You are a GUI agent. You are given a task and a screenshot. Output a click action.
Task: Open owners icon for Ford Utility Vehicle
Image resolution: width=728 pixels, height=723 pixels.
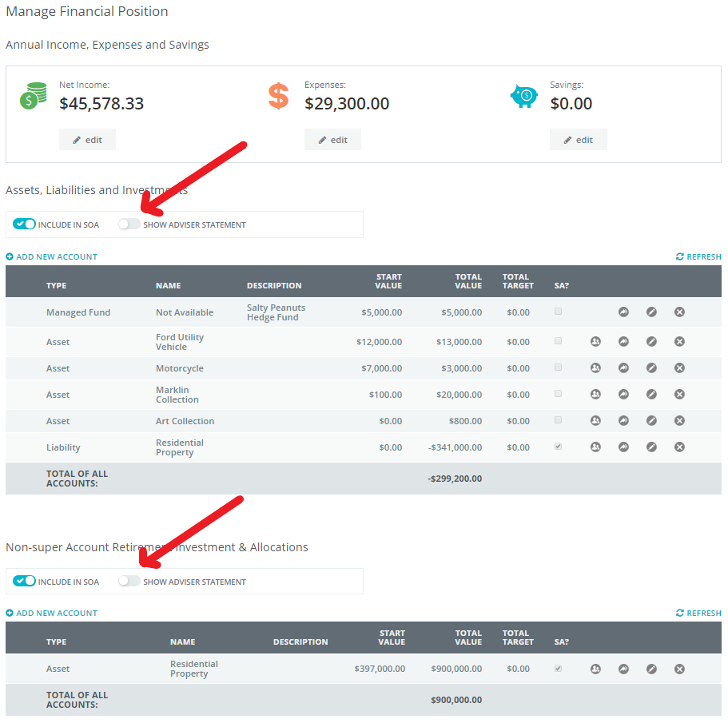pyautogui.click(x=595, y=341)
